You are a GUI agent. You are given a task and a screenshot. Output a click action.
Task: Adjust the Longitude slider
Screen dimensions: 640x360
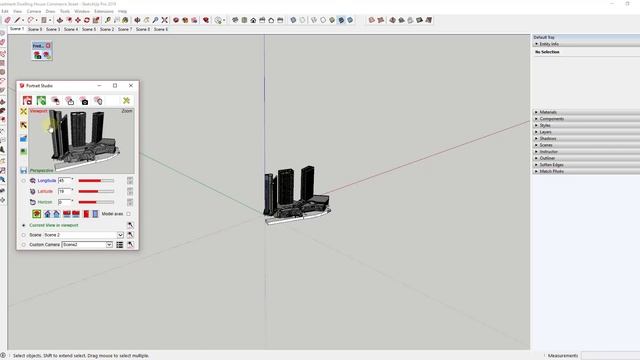(x=96, y=180)
